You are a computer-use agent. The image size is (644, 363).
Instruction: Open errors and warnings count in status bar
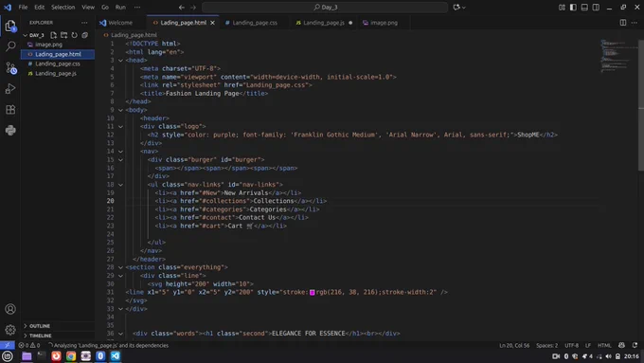(x=28, y=345)
